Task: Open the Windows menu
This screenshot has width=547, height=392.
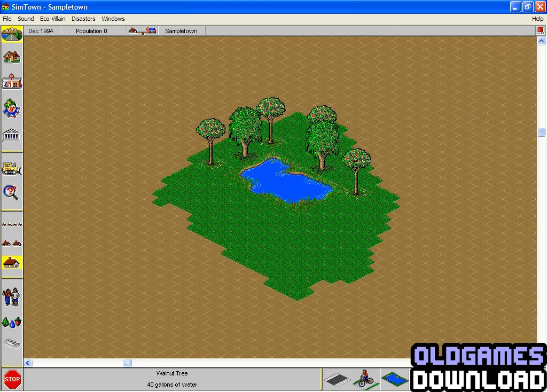Action: tap(113, 19)
